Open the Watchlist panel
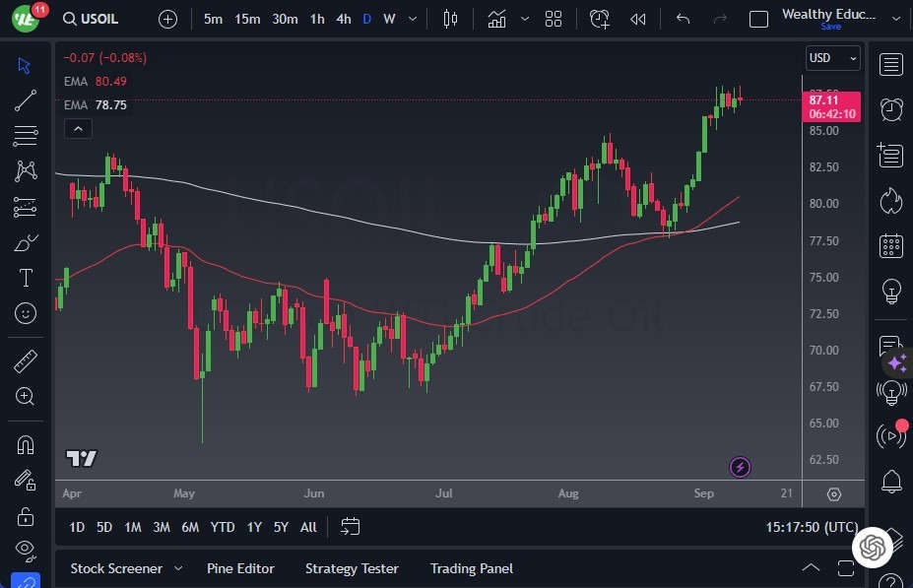Screen dimensions: 913x588 pos(890,64)
